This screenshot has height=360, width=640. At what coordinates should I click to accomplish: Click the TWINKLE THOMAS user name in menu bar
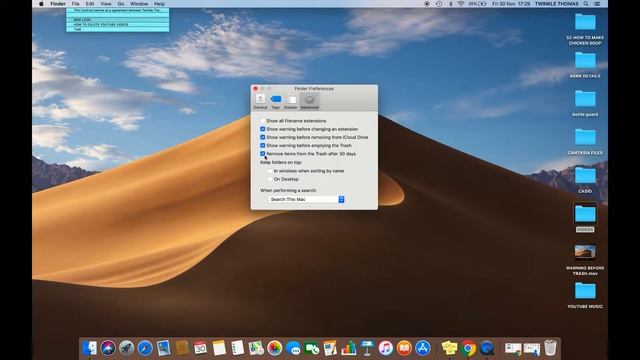click(556, 4)
